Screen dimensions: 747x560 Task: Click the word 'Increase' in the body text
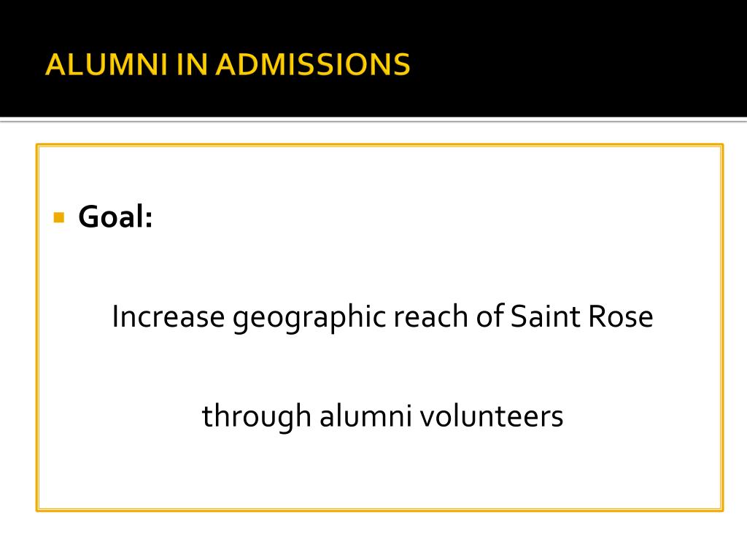click(169, 316)
